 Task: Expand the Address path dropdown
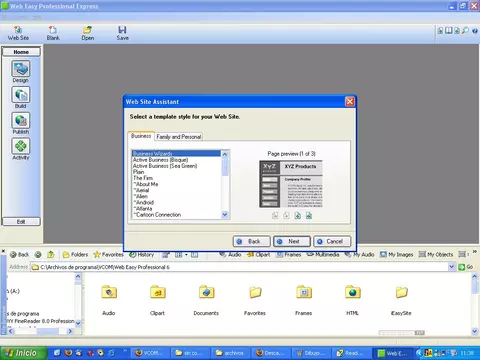click(x=452, y=267)
